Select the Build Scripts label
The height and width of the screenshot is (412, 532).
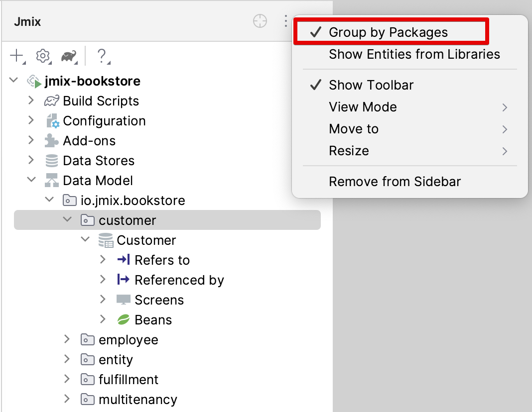[101, 101]
